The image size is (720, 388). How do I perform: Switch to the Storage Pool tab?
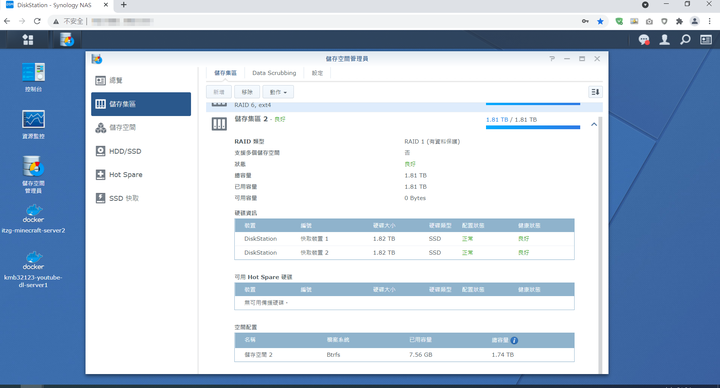pyautogui.click(x=225, y=73)
